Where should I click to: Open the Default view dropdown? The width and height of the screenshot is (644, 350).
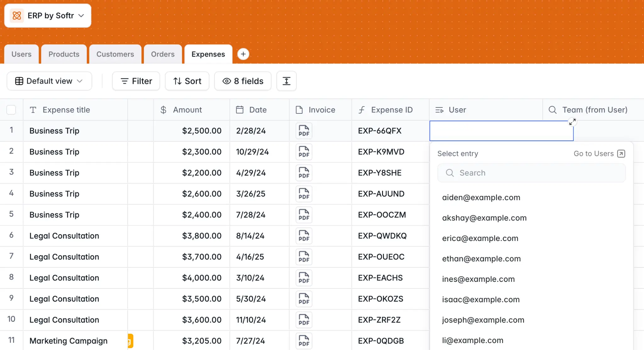click(x=49, y=81)
